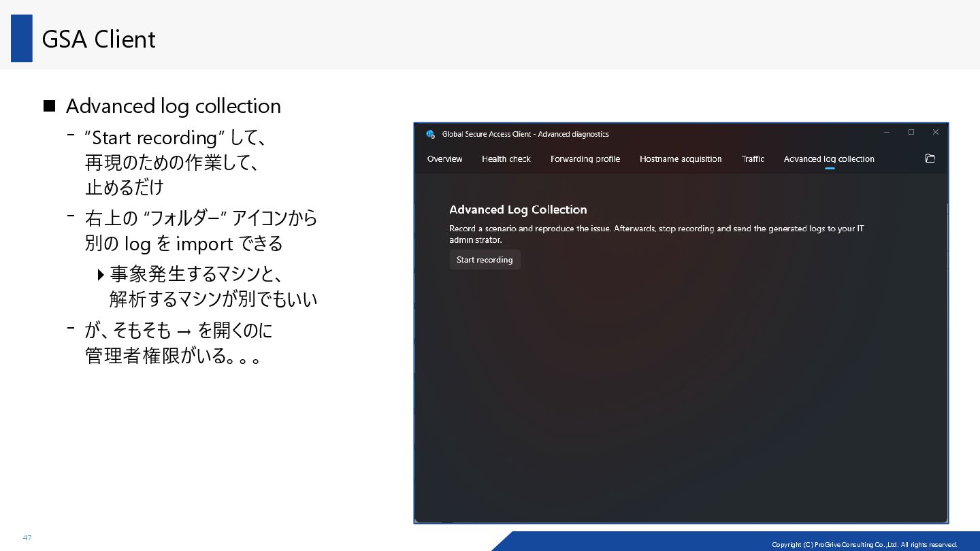Select the Advanced log collection tab

coord(829,159)
